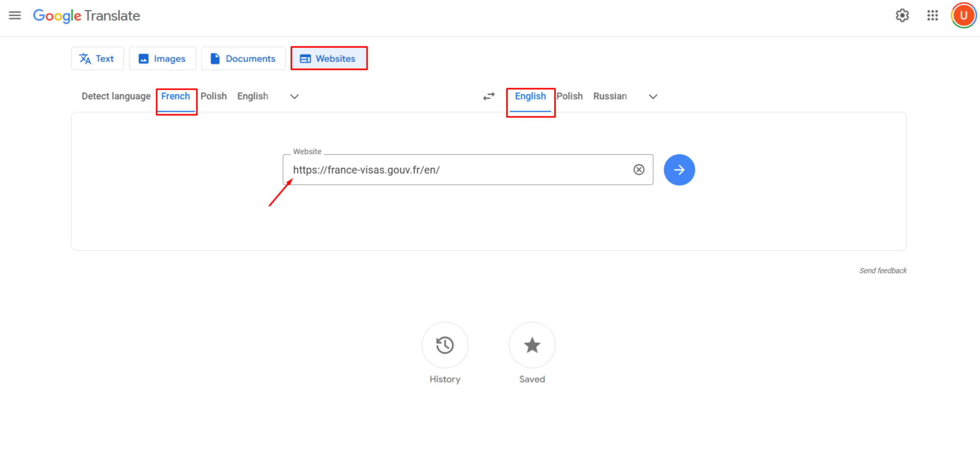Image resolution: width=980 pixels, height=475 pixels.
Task: Switch to Images translation
Action: pyautogui.click(x=162, y=58)
